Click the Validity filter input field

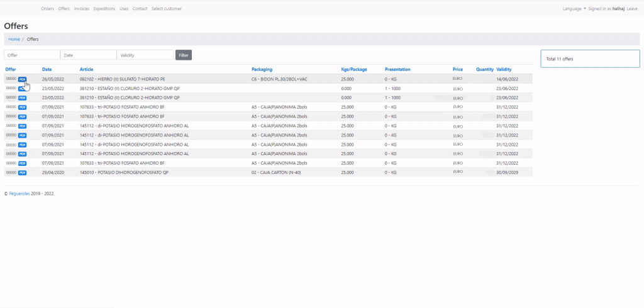click(x=145, y=55)
